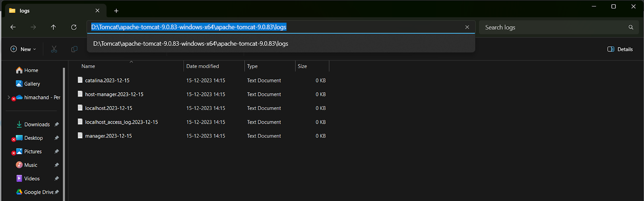Click the 0 KB size of catalina file

320,81
